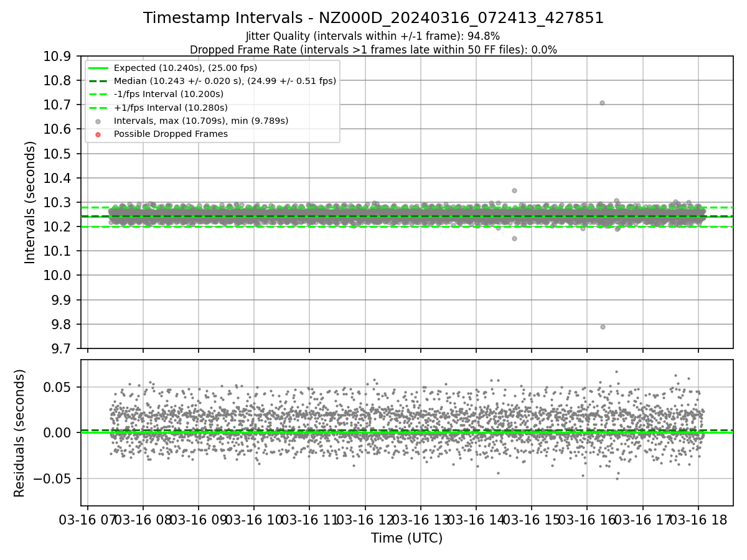Screen dimensions: 747x560
Task: Click the '03-16 10' time tick label
Action: tap(254, 520)
